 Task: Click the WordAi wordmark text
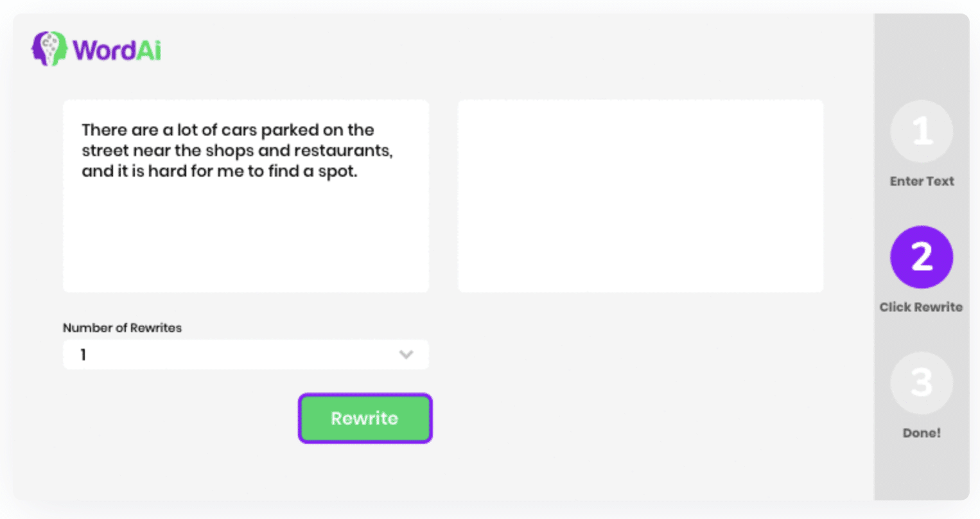(117, 50)
